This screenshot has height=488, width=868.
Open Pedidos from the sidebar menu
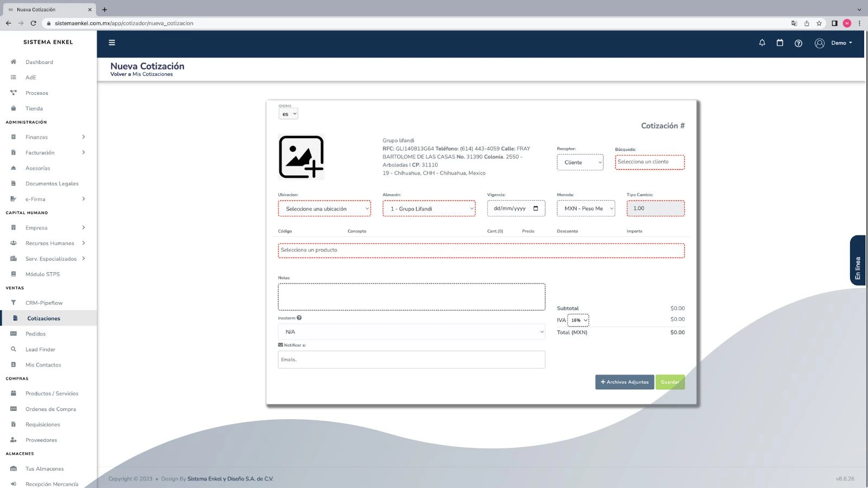point(35,334)
